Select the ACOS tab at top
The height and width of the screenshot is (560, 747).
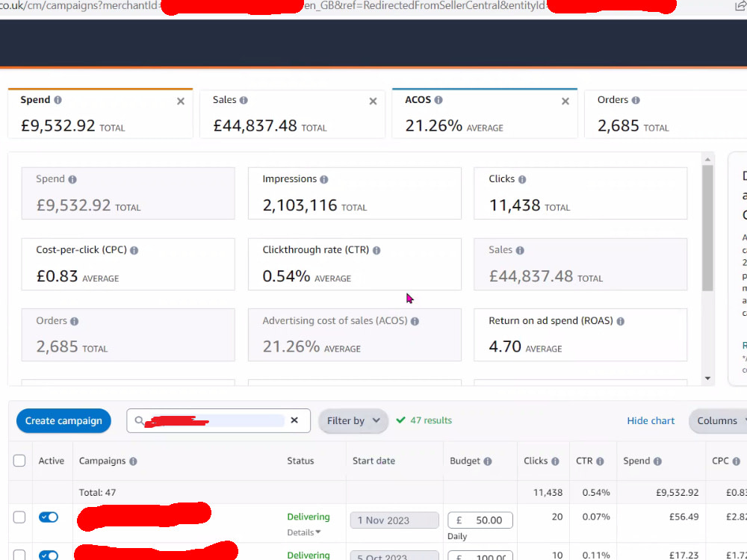[x=485, y=113]
